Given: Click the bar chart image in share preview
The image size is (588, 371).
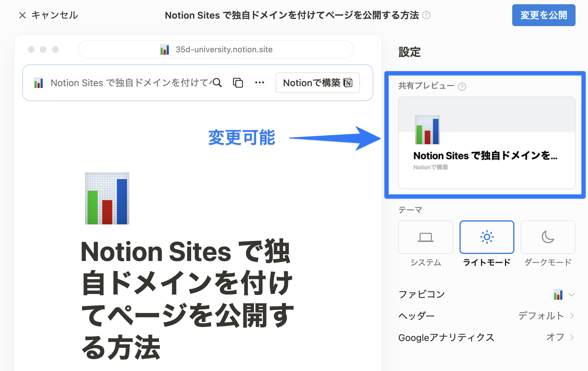Looking at the screenshot, I should pyautogui.click(x=427, y=130).
